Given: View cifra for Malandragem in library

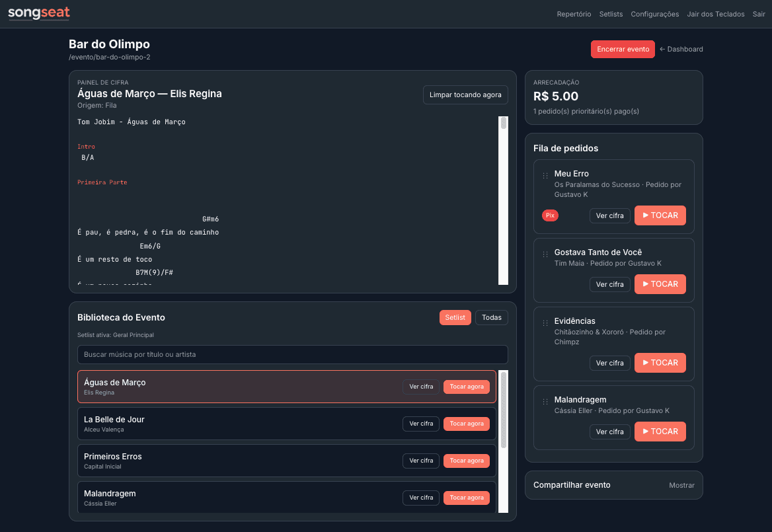Looking at the screenshot, I should click(x=421, y=498).
